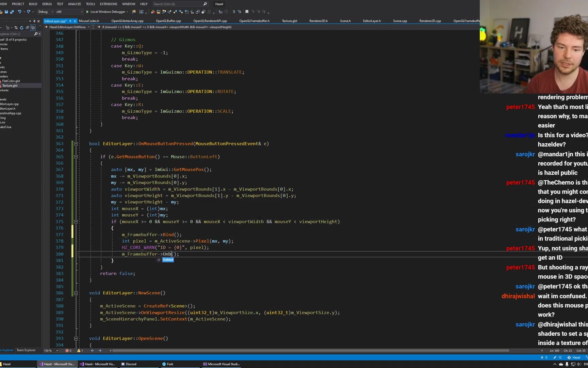
Task: Open Solution Explorer window options dropdown arrow
Action: 30,21
